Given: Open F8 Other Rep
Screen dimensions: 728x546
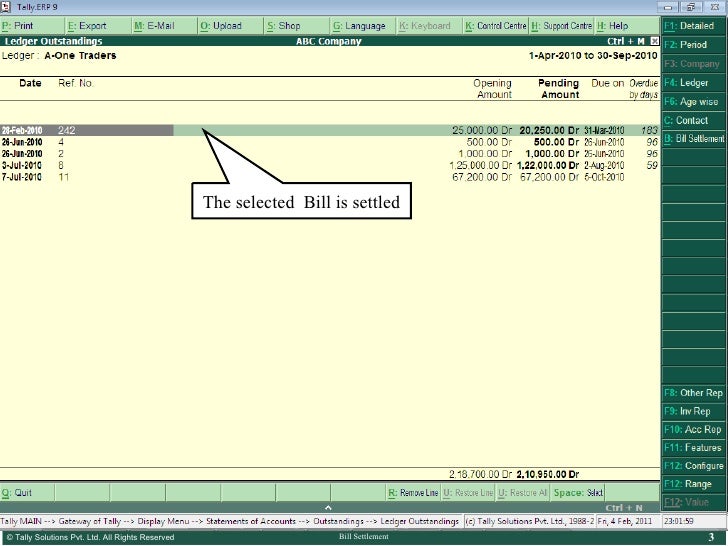Looking at the screenshot, I should tap(694, 393).
